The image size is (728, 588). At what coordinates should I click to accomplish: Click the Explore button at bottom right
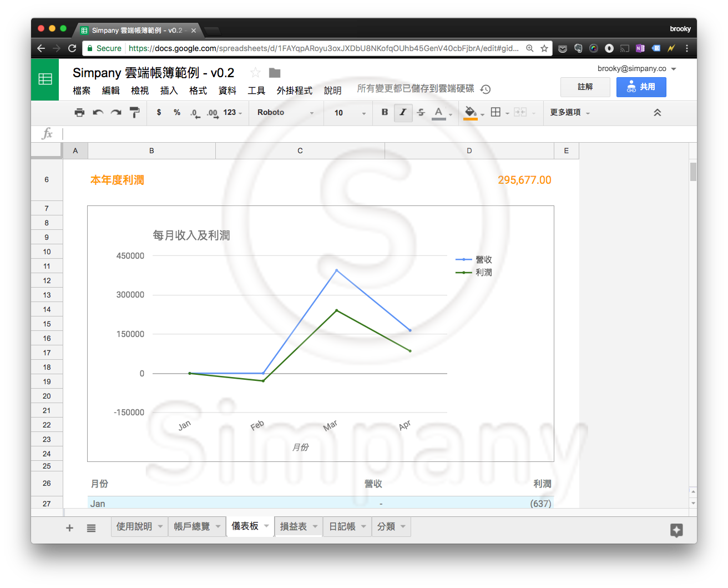coord(676,530)
